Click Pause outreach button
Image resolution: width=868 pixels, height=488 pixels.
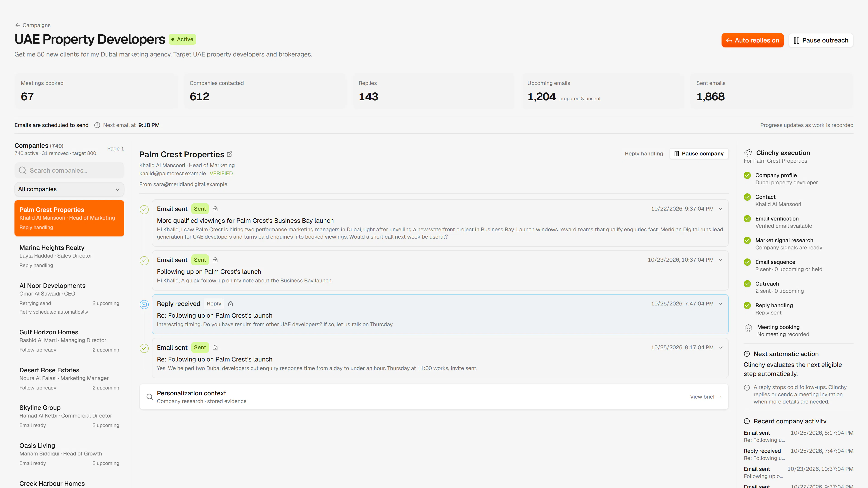pyautogui.click(x=821, y=40)
